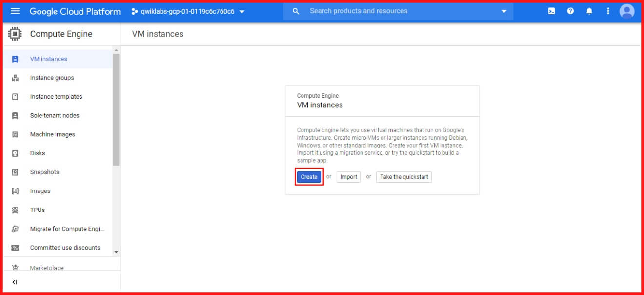The width and height of the screenshot is (644, 295).
Task: Click the sidebar scrollbar up arrow
Action: (x=116, y=50)
